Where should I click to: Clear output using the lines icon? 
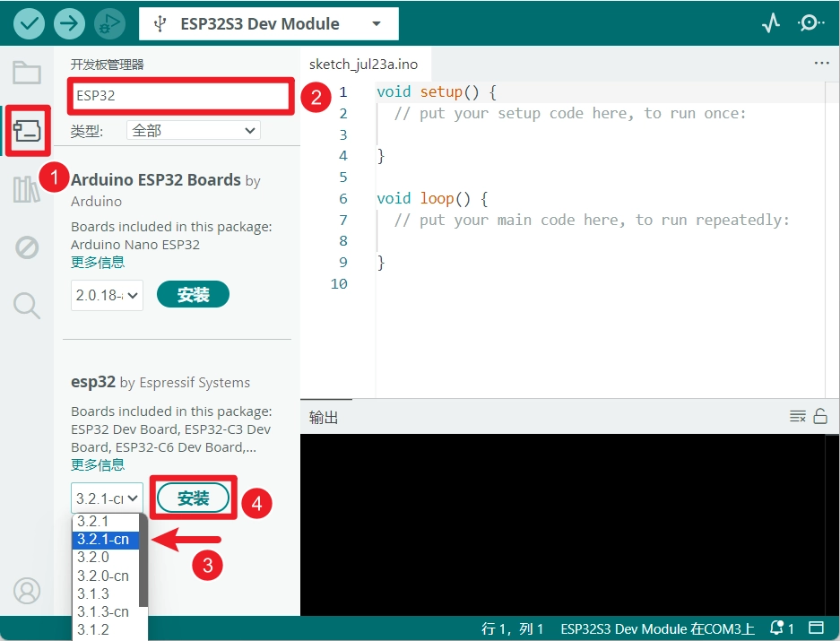797,416
